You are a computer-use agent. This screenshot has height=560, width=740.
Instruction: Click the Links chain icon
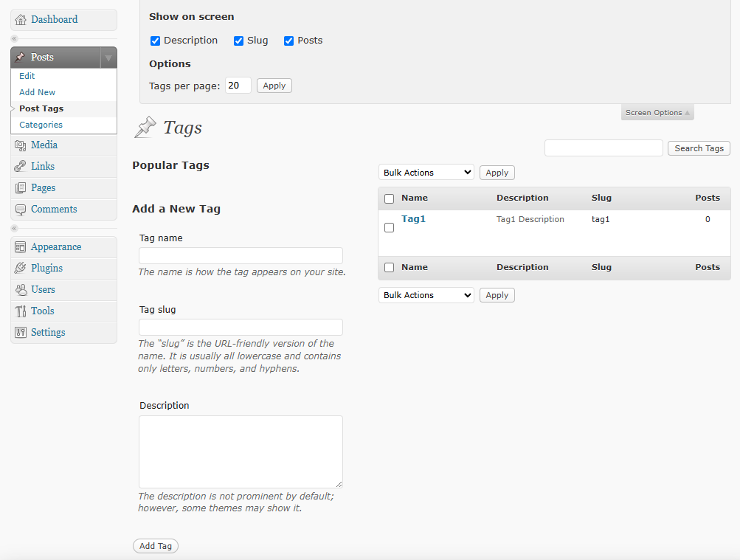(x=21, y=167)
